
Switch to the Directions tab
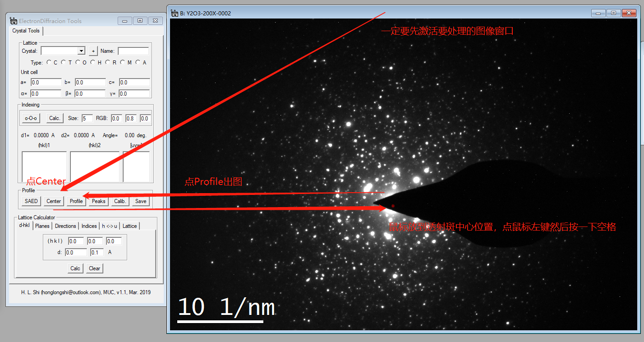(x=65, y=226)
